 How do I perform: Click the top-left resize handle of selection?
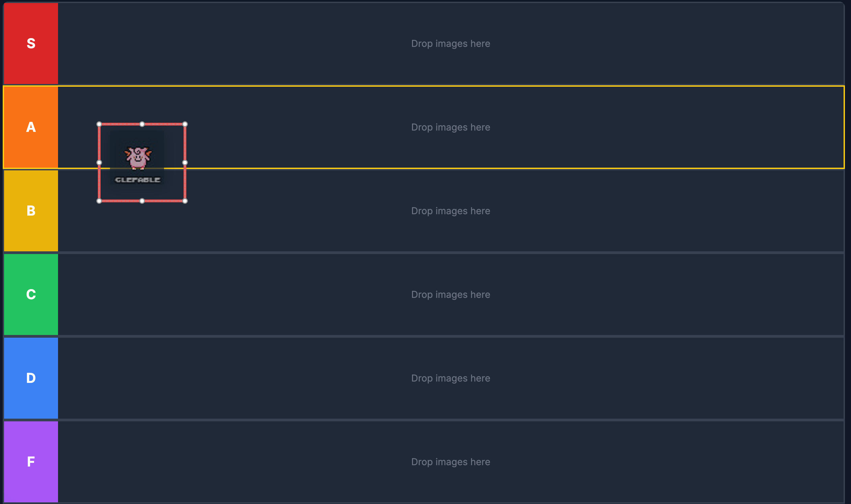(x=99, y=124)
